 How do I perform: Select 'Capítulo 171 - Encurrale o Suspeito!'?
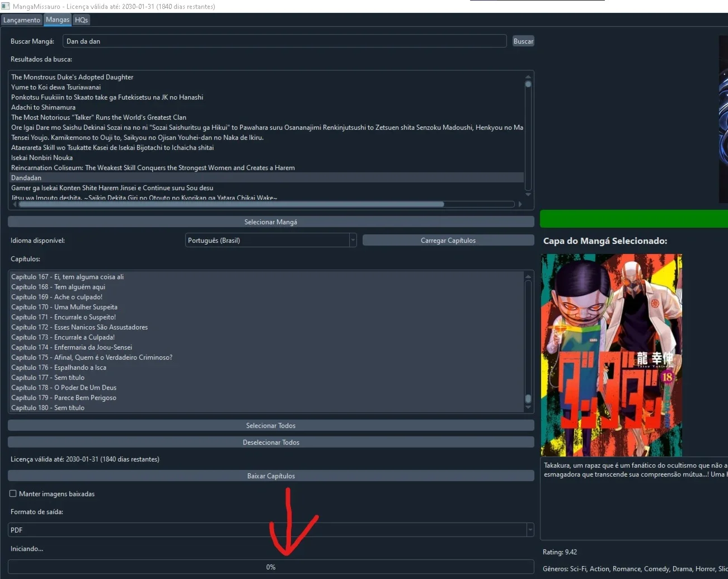click(266, 317)
